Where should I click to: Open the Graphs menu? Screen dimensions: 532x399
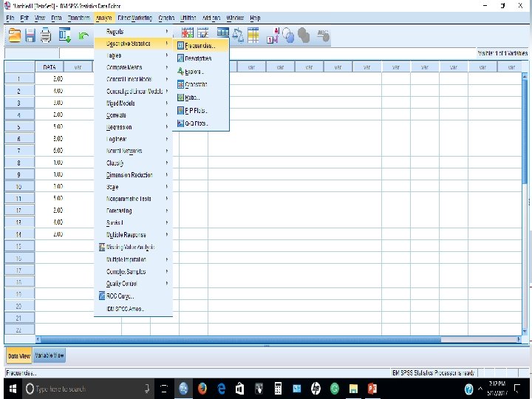coord(166,18)
